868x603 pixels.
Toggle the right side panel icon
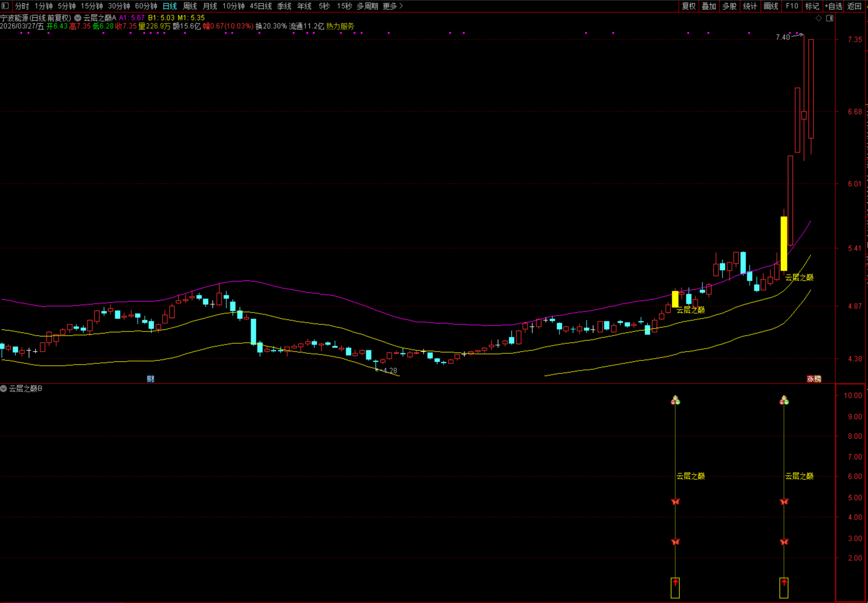coord(829,18)
